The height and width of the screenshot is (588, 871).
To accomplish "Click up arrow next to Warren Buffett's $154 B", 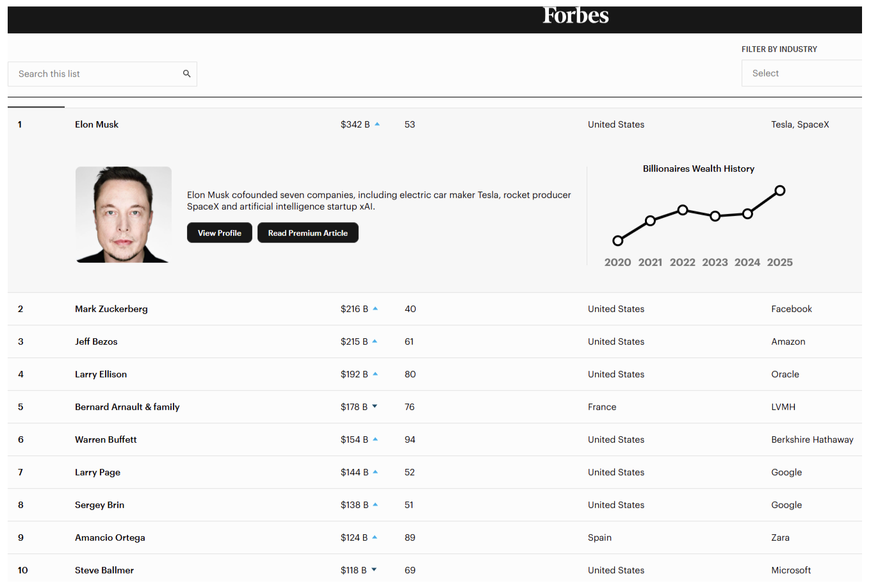I will [x=375, y=439].
